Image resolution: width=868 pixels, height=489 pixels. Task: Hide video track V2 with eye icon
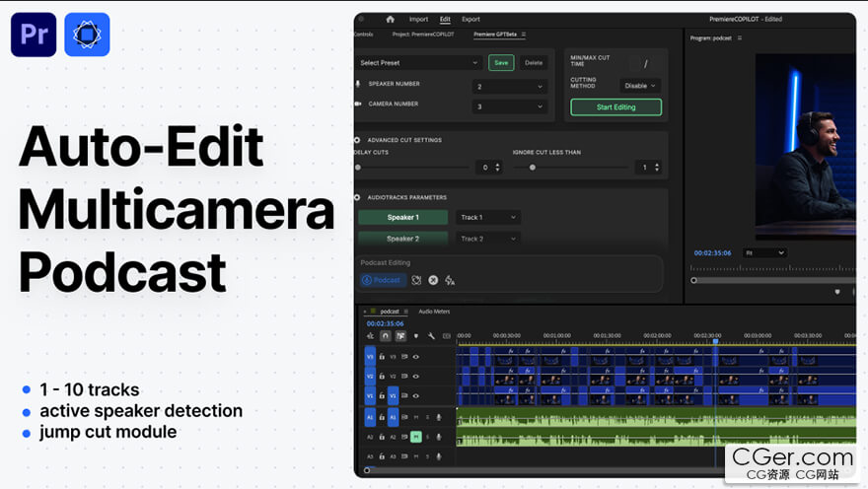coord(416,377)
